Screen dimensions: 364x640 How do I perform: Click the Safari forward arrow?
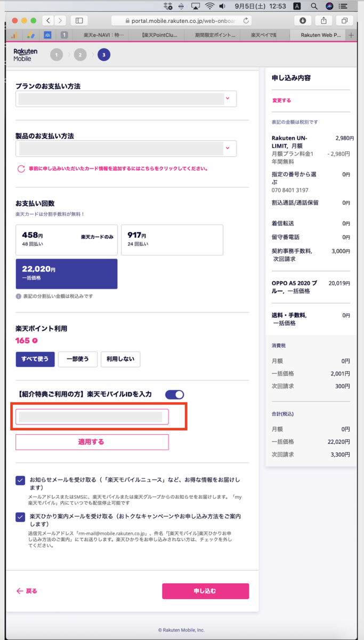60,20
